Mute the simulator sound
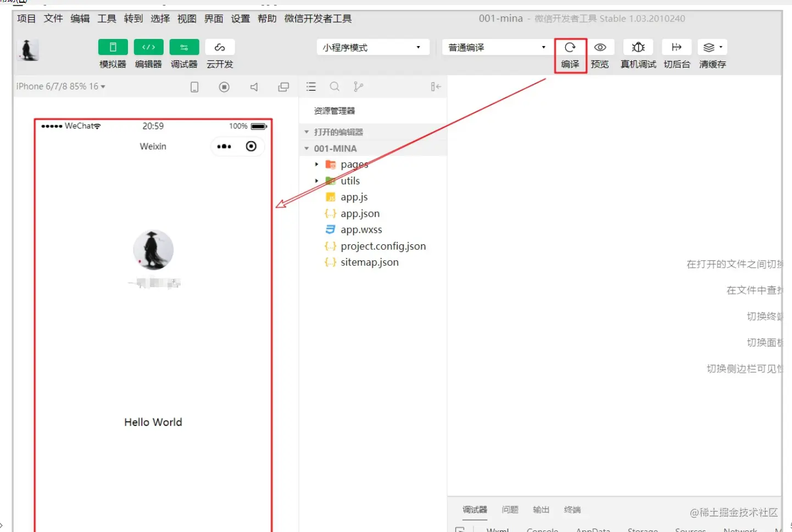This screenshot has width=792, height=532. click(254, 87)
